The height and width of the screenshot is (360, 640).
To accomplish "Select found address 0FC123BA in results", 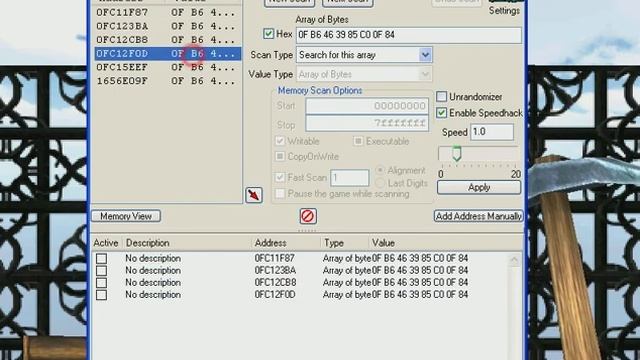I will pyautogui.click(x=167, y=26).
